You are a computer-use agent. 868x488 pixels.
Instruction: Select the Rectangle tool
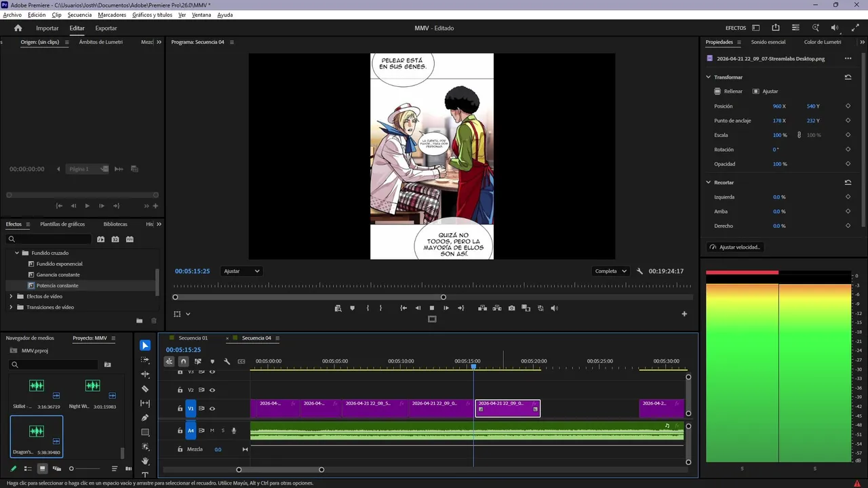pos(145,432)
